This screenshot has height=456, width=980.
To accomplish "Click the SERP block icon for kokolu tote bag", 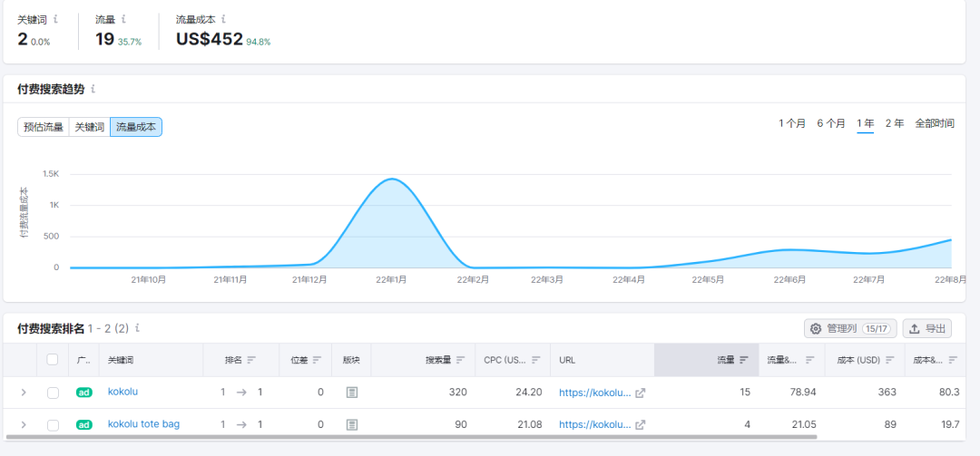I will [352, 424].
